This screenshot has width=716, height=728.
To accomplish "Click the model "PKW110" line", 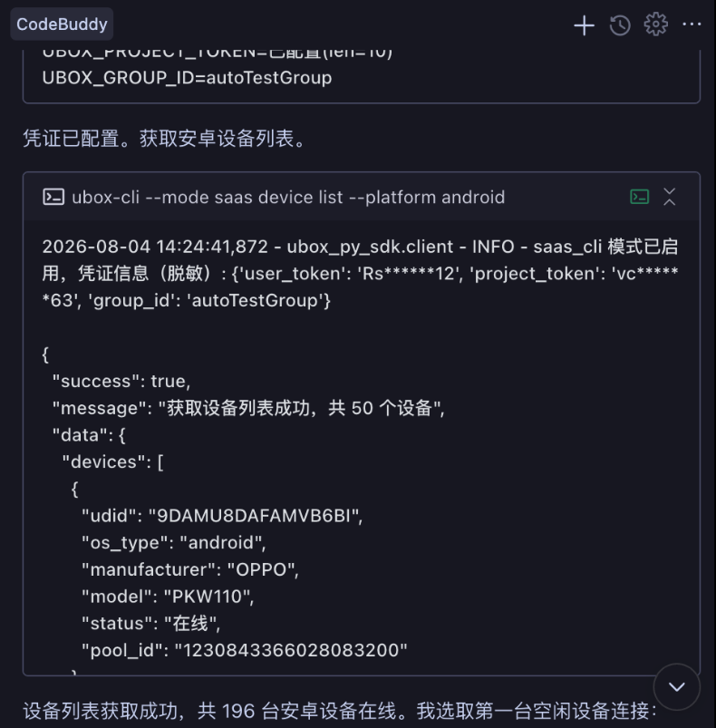I will 168,597.
